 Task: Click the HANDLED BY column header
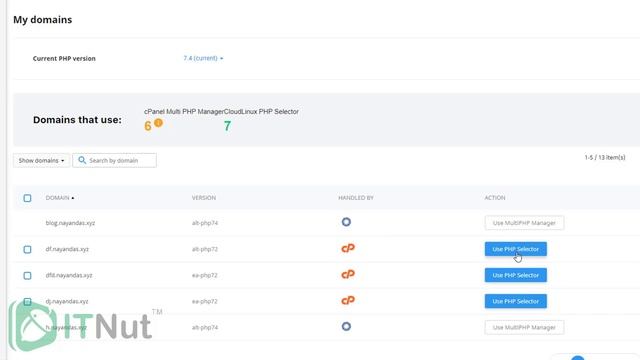[x=356, y=198]
